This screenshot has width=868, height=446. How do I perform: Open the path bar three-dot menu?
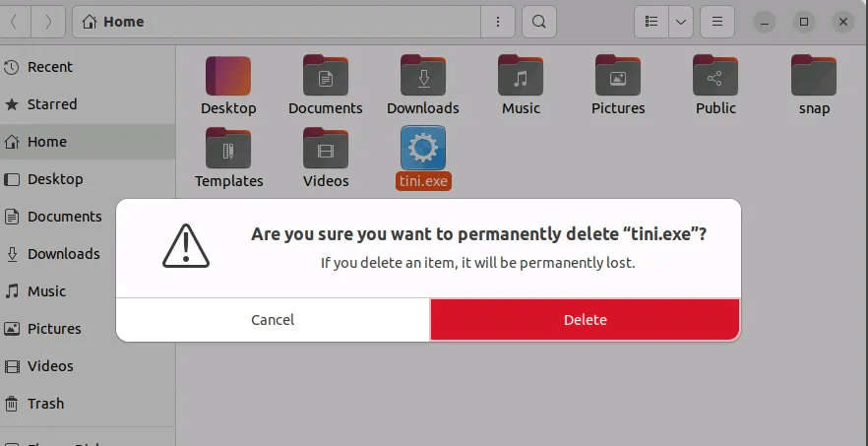coord(498,21)
